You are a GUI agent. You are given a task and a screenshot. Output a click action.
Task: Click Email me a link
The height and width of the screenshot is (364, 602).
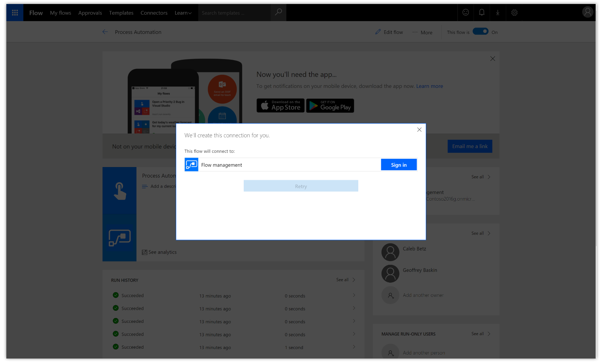(470, 146)
